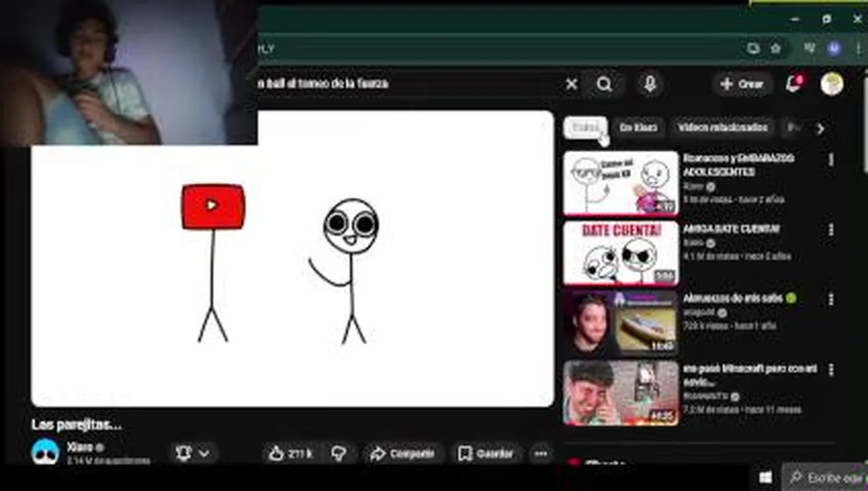Click the 'me pasé Minecraft' video title
The width and height of the screenshot is (868, 491).
[750, 375]
